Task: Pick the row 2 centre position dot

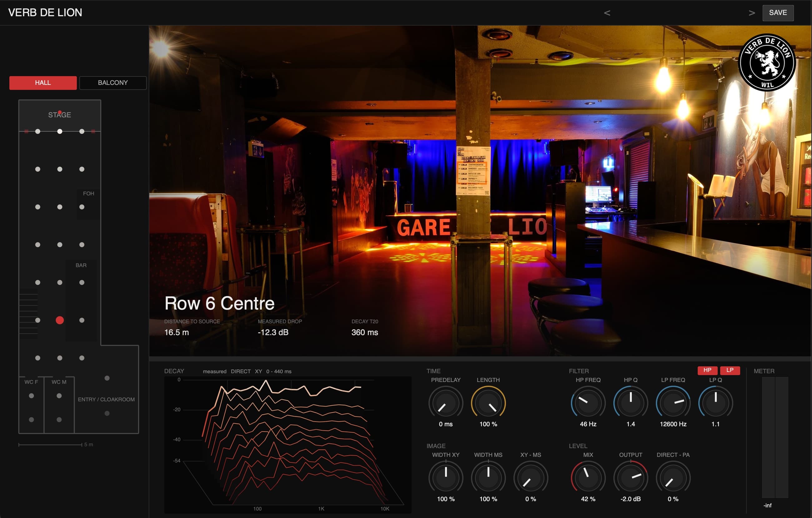Action: [x=60, y=169]
